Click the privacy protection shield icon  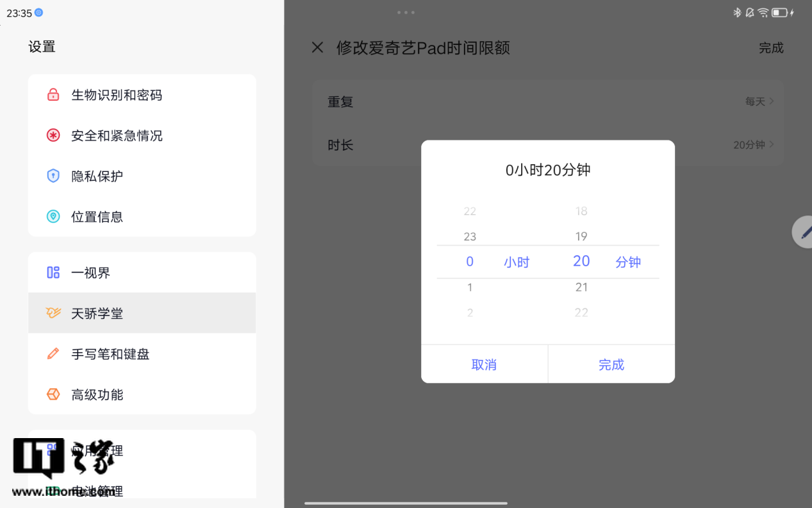[53, 176]
